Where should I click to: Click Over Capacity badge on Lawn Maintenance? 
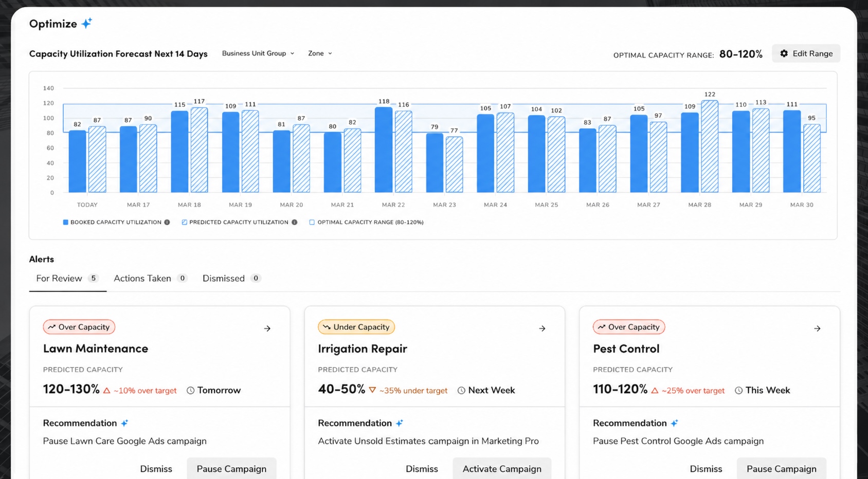(x=79, y=327)
